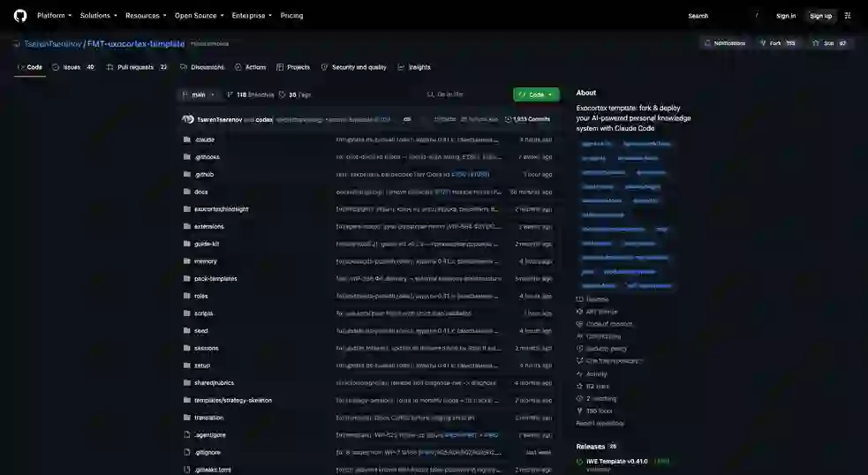
Task: Switch to the Projects tab
Action: pyautogui.click(x=293, y=67)
